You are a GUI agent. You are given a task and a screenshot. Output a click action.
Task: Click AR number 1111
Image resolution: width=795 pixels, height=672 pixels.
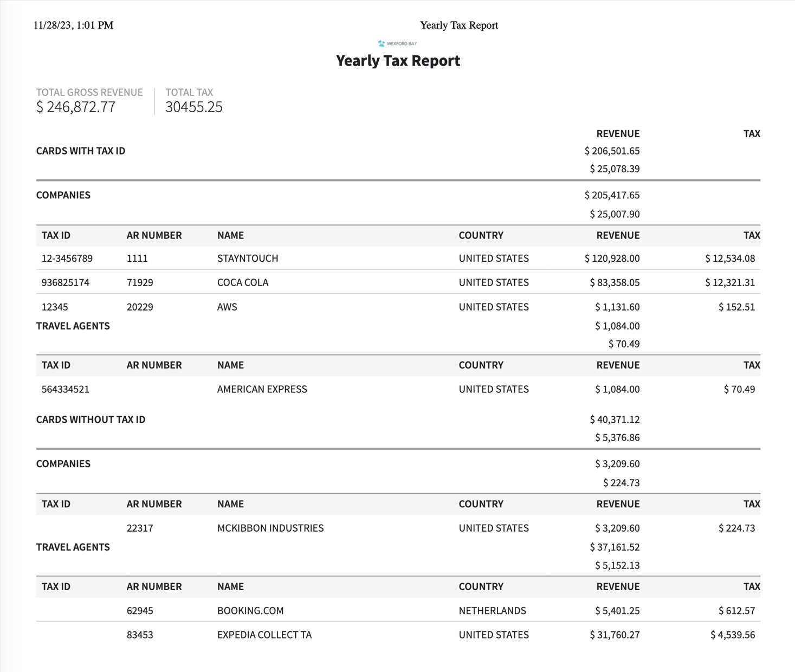click(x=137, y=258)
